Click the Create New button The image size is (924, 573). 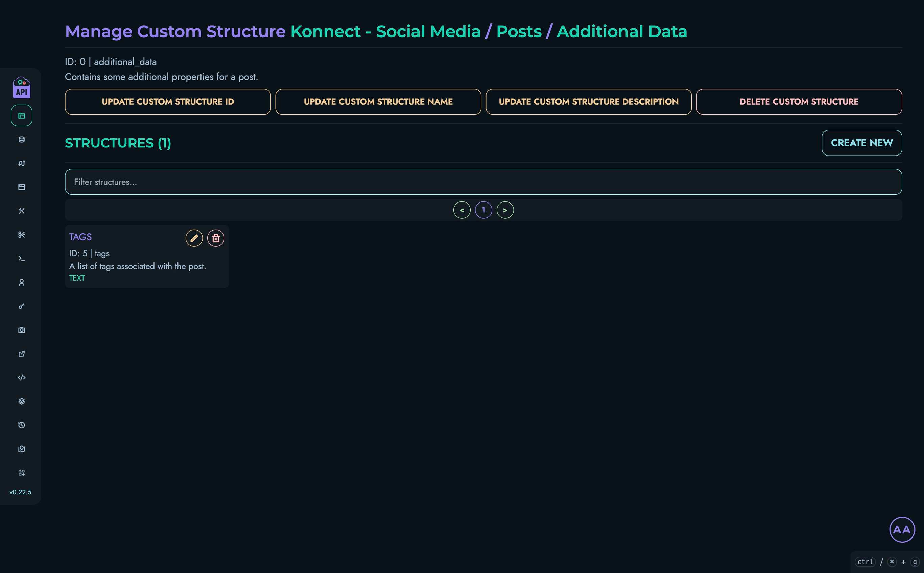click(862, 143)
